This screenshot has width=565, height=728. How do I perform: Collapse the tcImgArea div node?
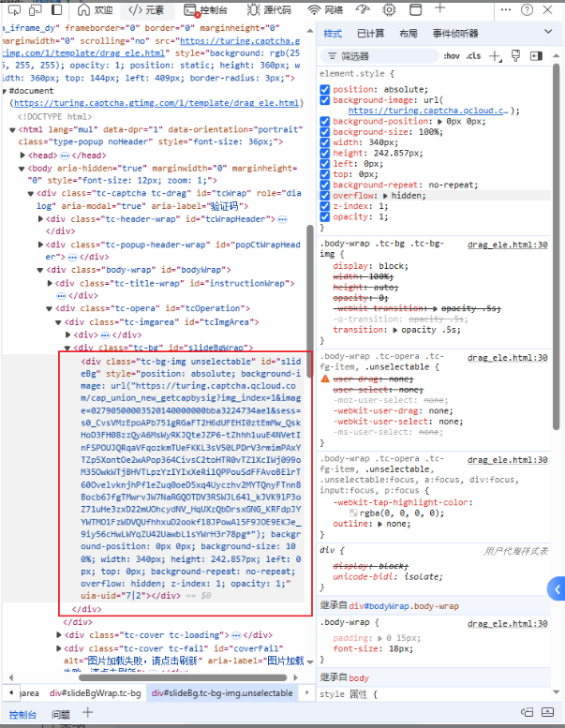coord(58,322)
